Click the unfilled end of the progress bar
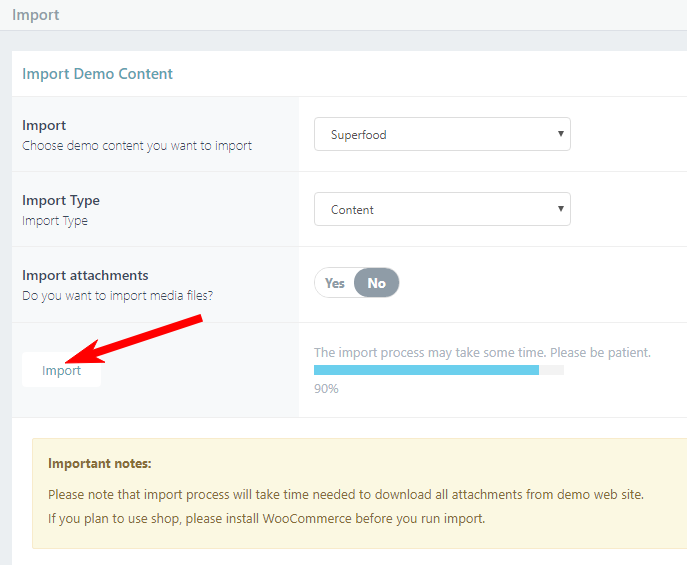 tap(551, 370)
